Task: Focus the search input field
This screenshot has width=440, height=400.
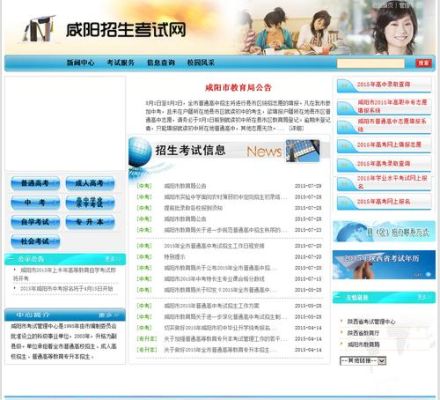Action: [371, 63]
